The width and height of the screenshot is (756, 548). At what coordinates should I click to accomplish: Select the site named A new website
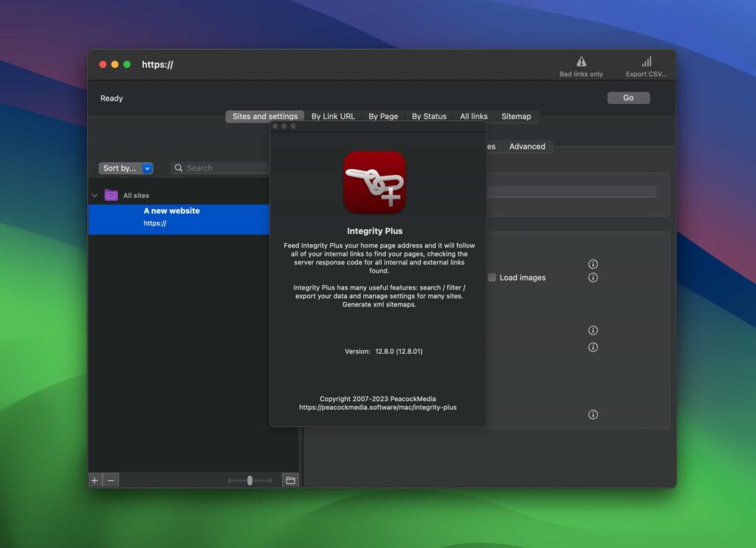tap(177, 217)
